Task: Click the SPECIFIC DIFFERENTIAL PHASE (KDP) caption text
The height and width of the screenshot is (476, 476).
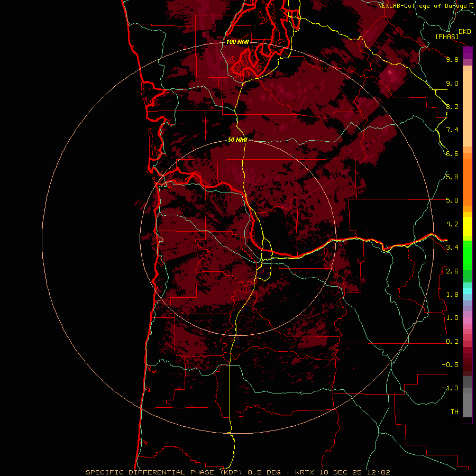Action: (164, 472)
